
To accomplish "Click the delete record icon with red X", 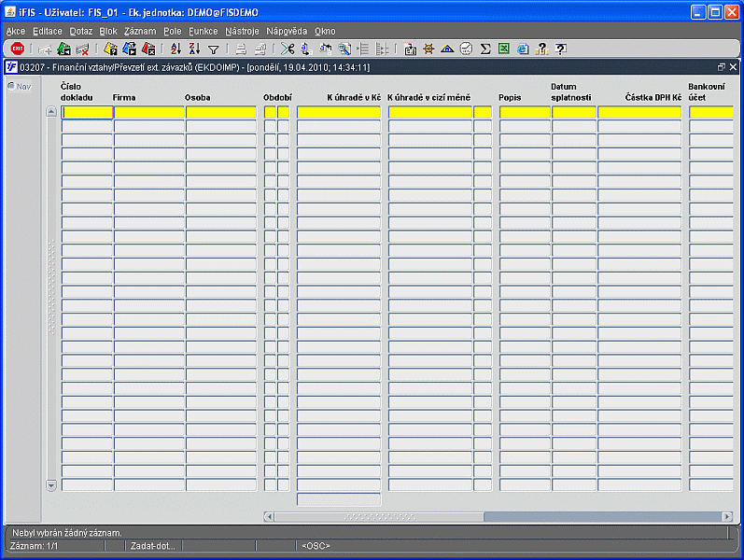I will (x=82, y=49).
